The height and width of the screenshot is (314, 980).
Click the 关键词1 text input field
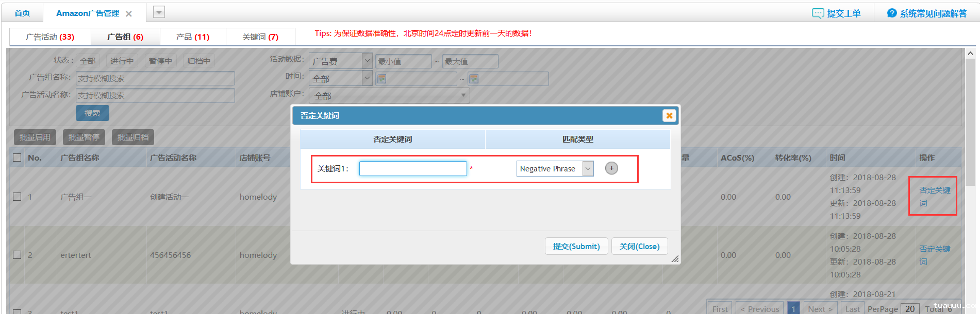[x=413, y=169]
